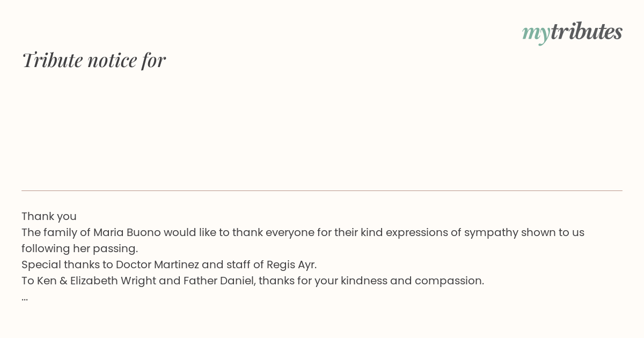Click the green "my" part of the logo
Image resolution: width=644 pixels, height=338 pixels.
(x=536, y=33)
